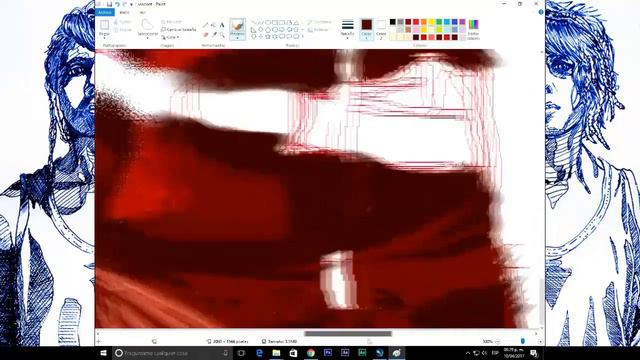Open Google Chrome from the taskbar

[311, 353]
